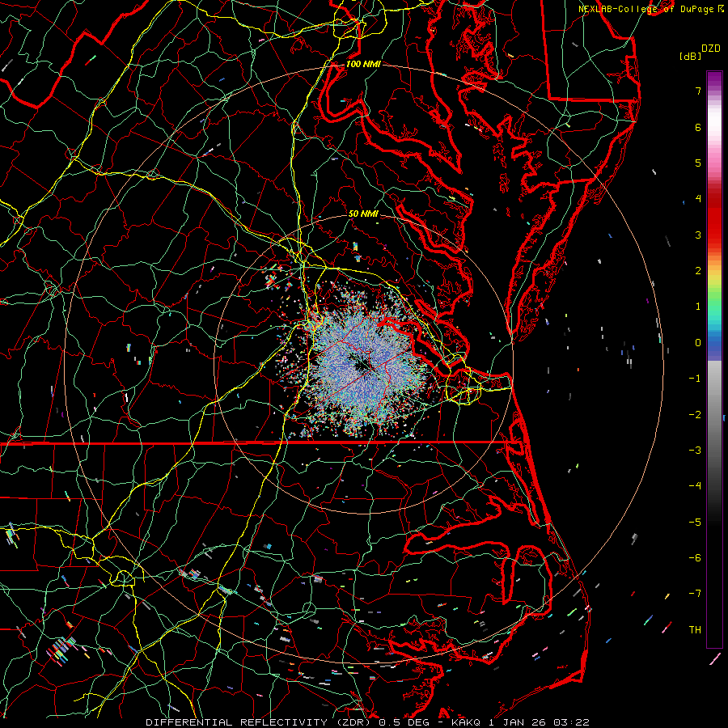Click the DIFFERENTIAL REFLECTIVITY (ZDR) caption text
Viewport: 728px width, 728px height.
click(x=259, y=722)
